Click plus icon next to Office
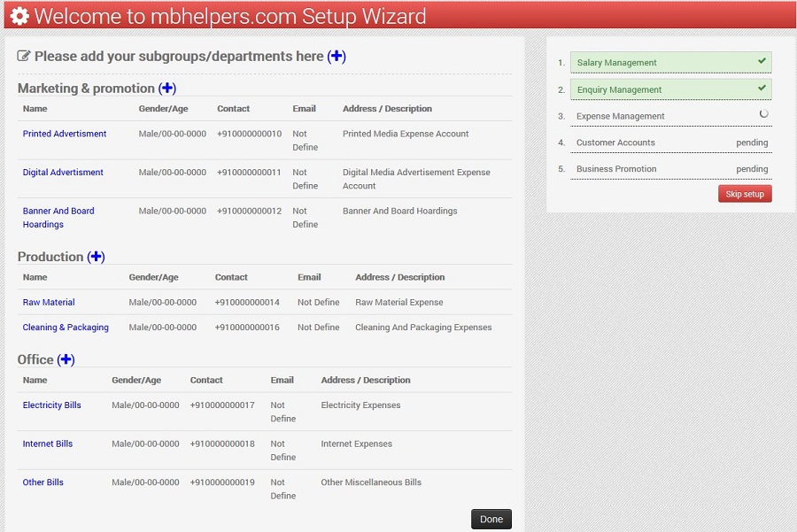Screen dimensions: 797x532 [66, 359]
